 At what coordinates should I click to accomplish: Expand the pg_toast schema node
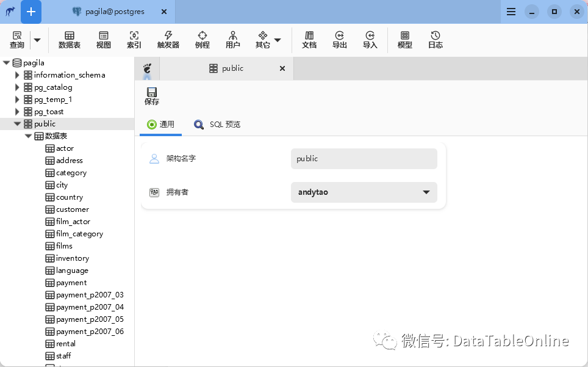[17, 112]
